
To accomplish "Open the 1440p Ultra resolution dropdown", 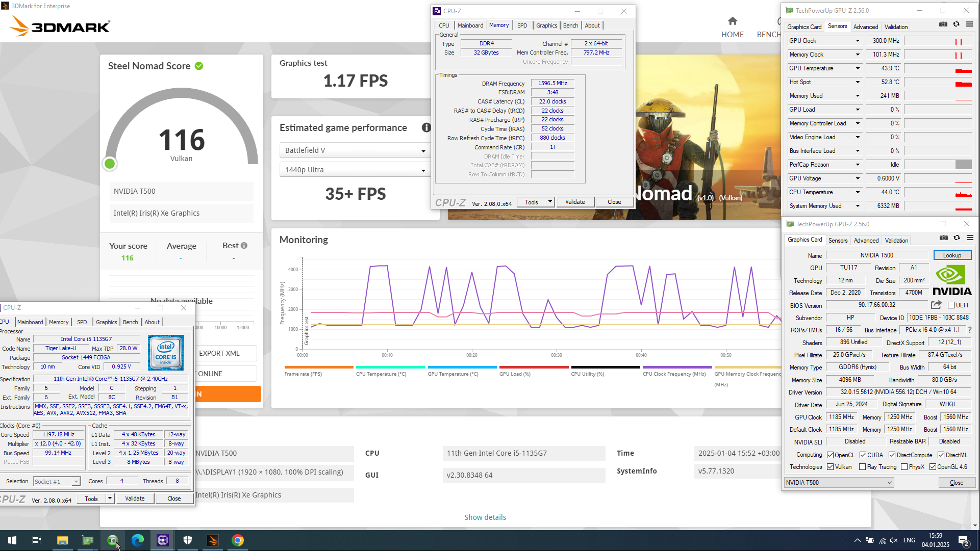I will coord(355,170).
